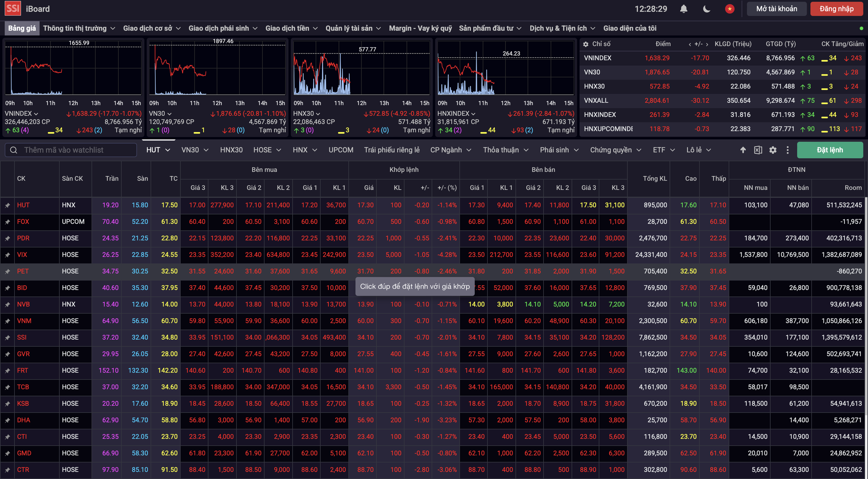
Task: Open the Margin - Vay ký quỹ menu
Action: (420, 28)
